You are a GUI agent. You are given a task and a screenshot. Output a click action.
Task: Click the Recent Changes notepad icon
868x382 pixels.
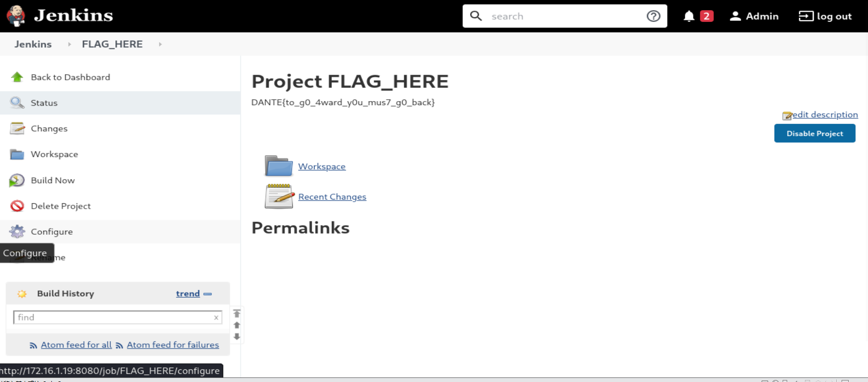pyautogui.click(x=279, y=196)
